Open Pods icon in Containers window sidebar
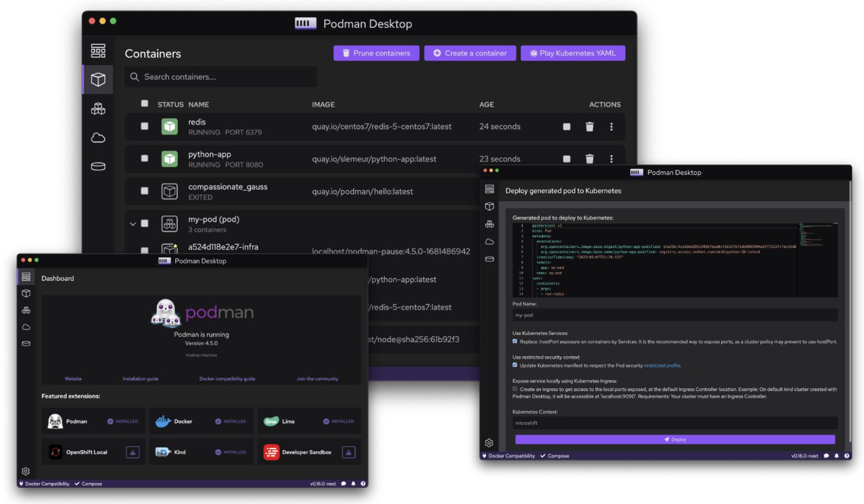The image size is (864, 504). [98, 108]
